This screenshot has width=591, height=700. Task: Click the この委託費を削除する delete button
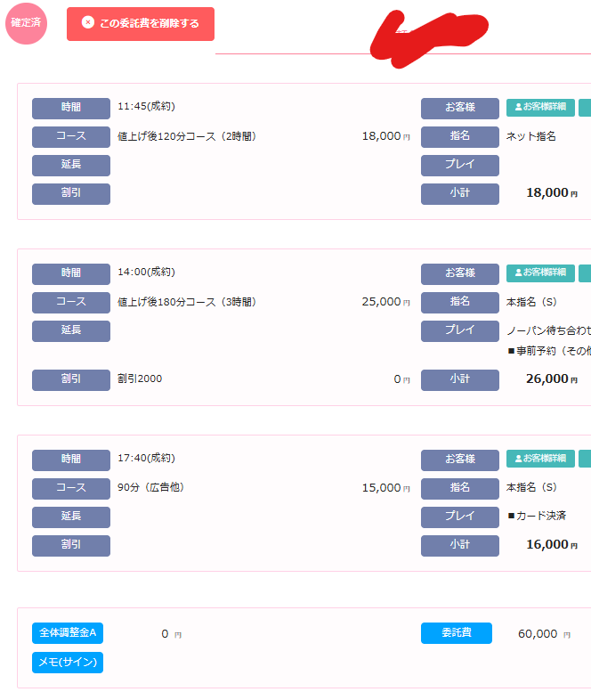141,23
